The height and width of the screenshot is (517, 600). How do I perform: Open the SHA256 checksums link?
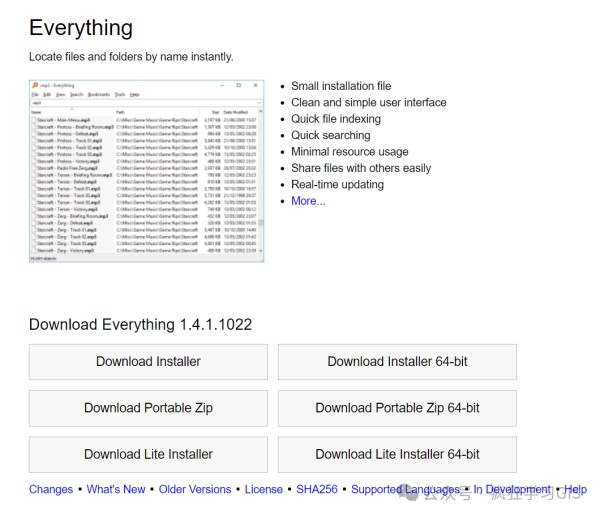coord(317,489)
